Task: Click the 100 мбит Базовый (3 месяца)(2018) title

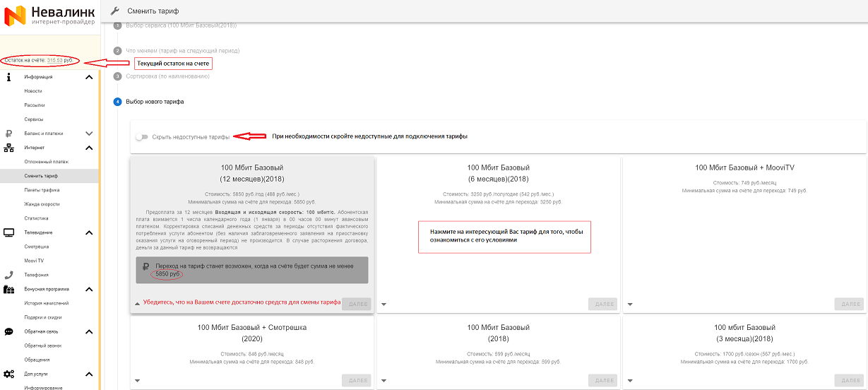Action: click(x=744, y=333)
